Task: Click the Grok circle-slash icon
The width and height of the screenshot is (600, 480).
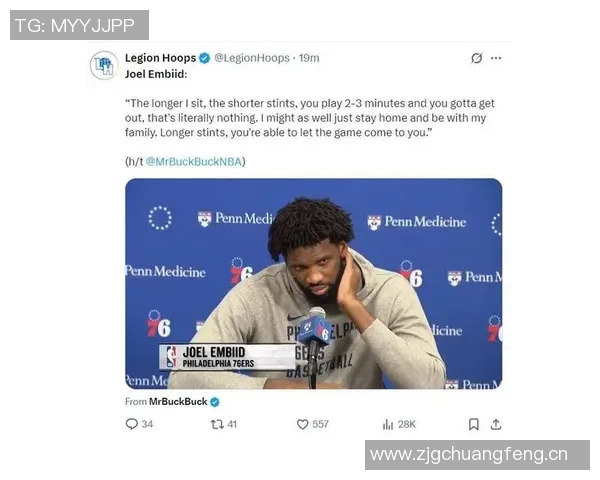Action: click(476, 58)
